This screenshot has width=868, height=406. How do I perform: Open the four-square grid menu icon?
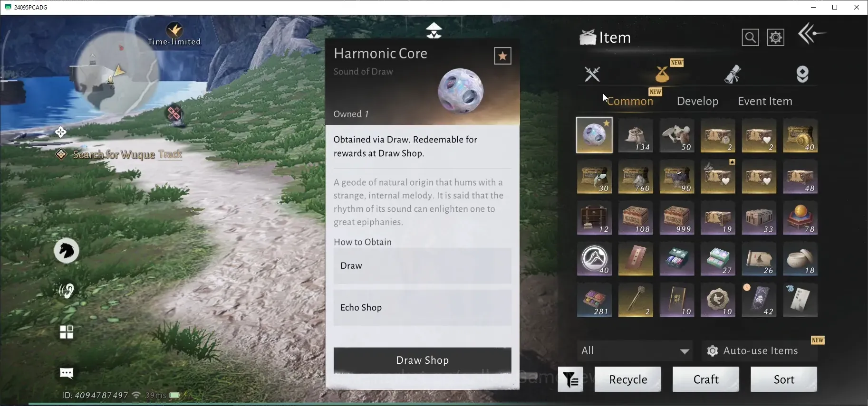click(67, 332)
